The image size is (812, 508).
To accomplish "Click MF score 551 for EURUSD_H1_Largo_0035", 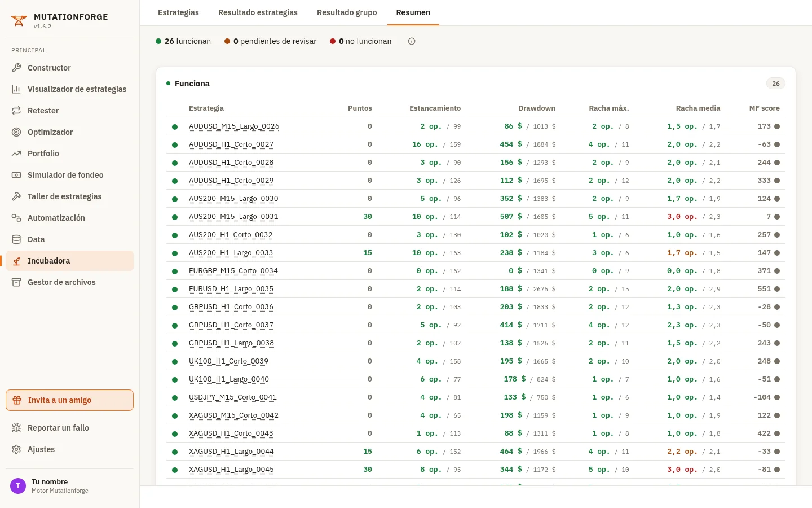I will tap(764, 289).
